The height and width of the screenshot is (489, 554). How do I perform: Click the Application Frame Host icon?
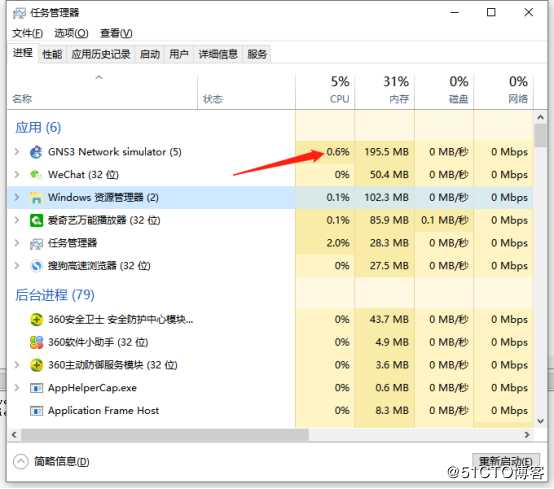36,411
